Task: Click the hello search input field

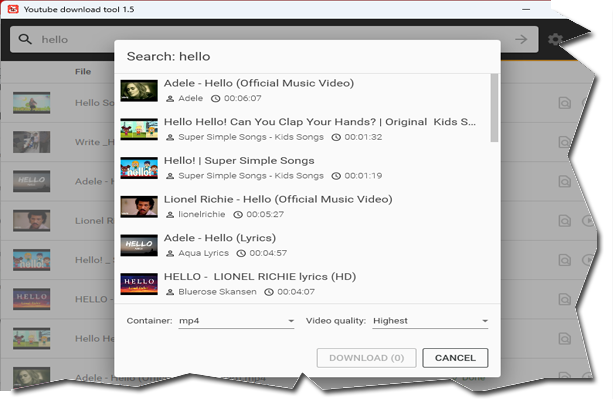Action: pos(274,39)
